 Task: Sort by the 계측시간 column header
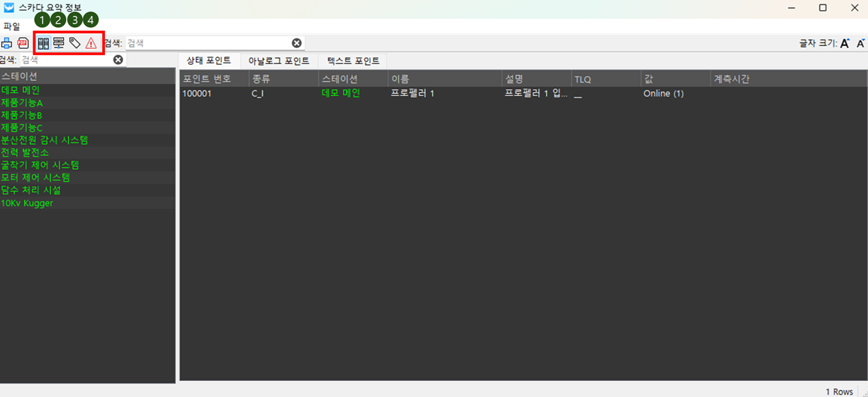pos(731,79)
